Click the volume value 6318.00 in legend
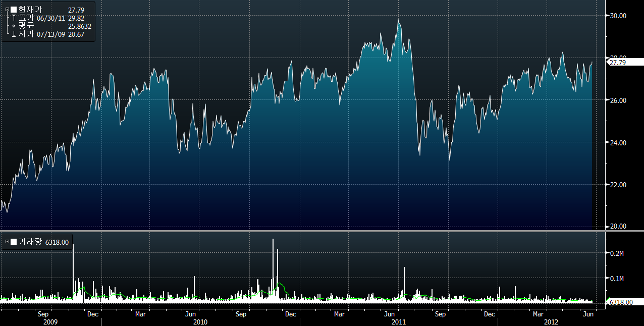Viewport: 644px width, 326px height. pyautogui.click(x=57, y=242)
